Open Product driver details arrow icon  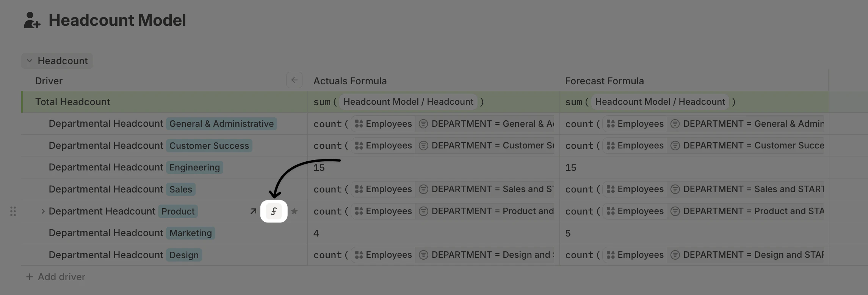click(x=253, y=211)
